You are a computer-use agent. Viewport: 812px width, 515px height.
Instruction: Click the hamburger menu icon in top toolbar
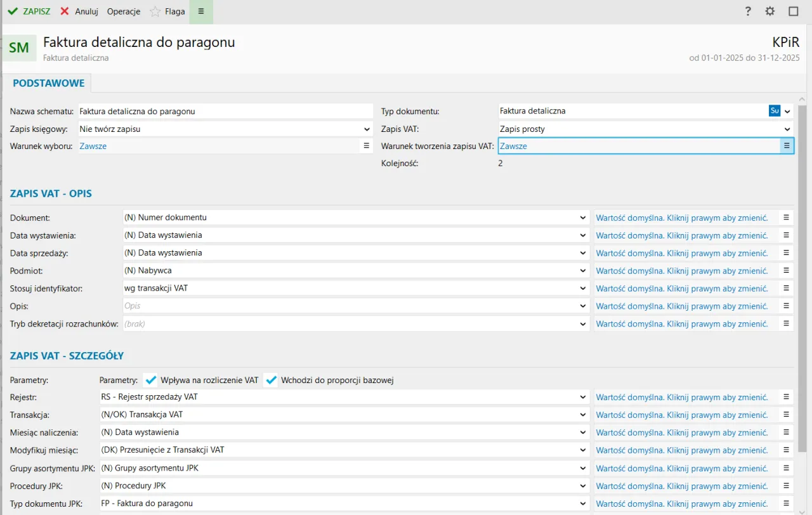click(201, 11)
